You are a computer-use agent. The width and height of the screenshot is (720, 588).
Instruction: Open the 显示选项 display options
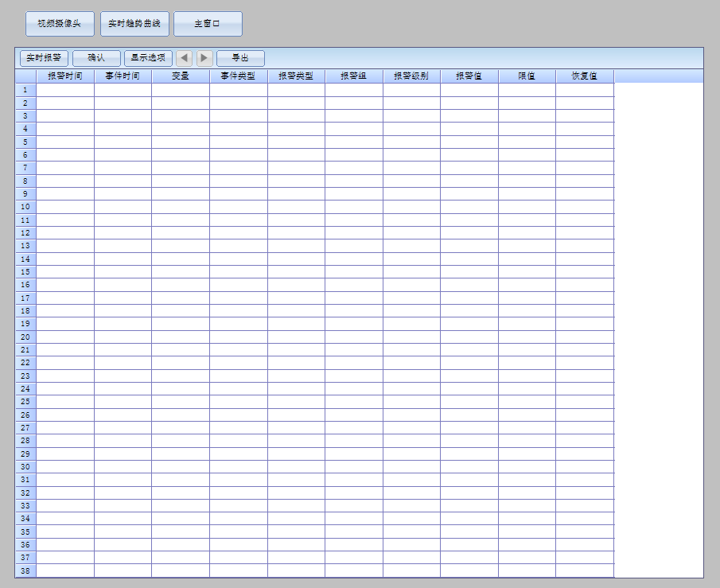pyautogui.click(x=148, y=58)
